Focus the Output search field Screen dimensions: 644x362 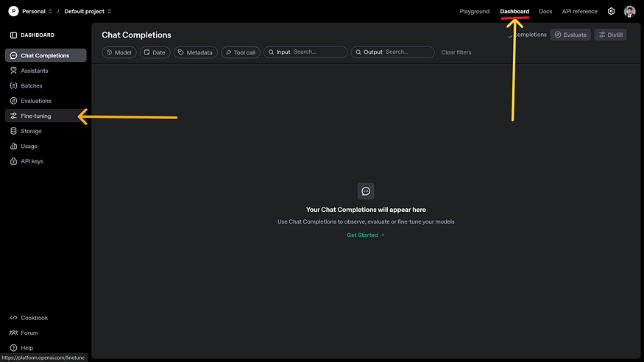point(392,52)
